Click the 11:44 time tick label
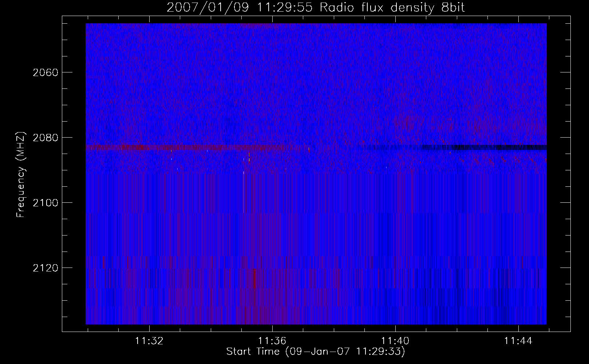The image size is (589, 364). 518,341
